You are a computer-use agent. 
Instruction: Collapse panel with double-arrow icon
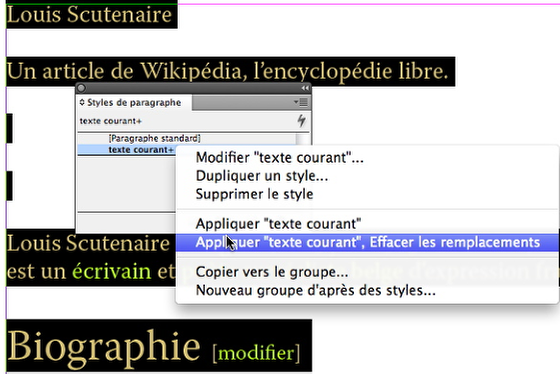click(305, 88)
